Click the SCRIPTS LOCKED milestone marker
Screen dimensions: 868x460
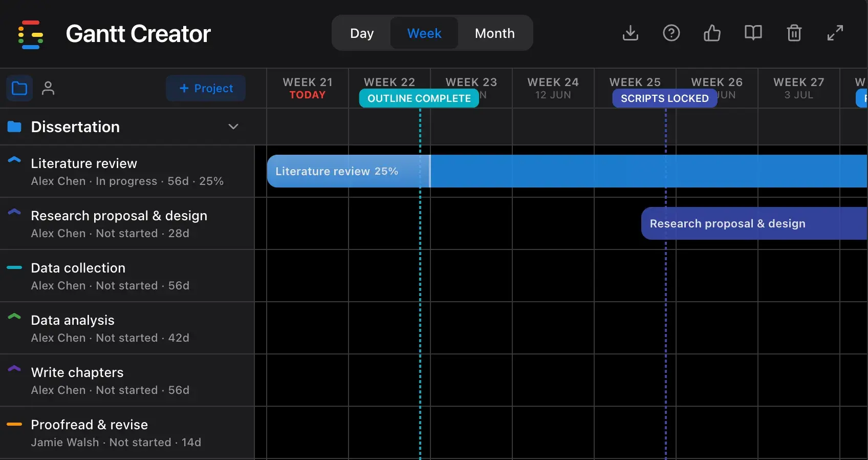pos(665,98)
